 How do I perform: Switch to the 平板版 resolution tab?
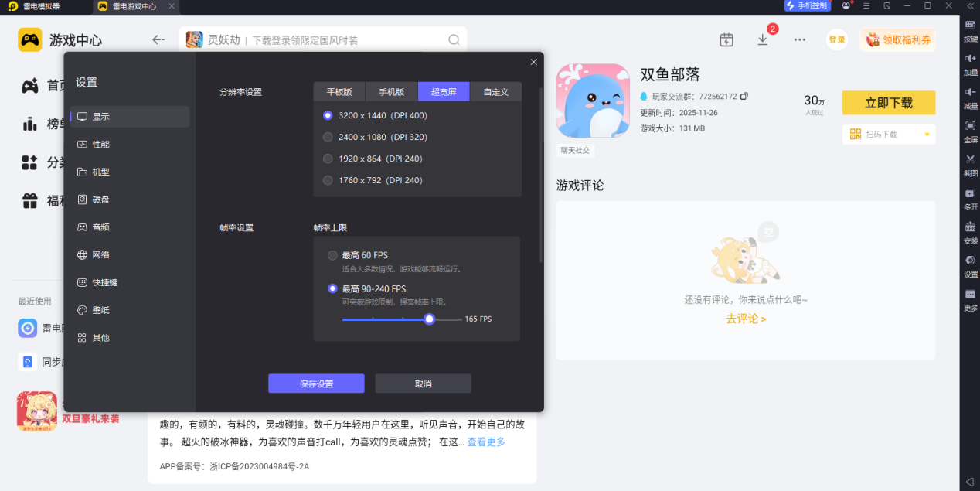[x=339, y=91]
